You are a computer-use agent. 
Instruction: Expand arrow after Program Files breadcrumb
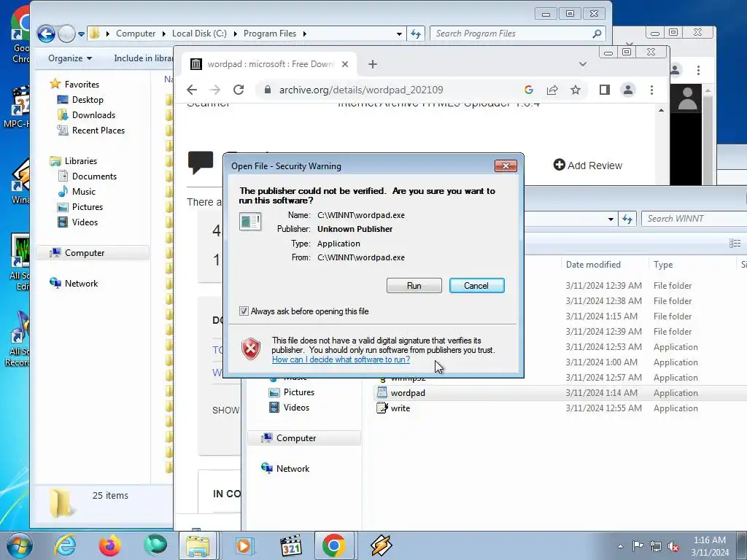coord(304,34)
